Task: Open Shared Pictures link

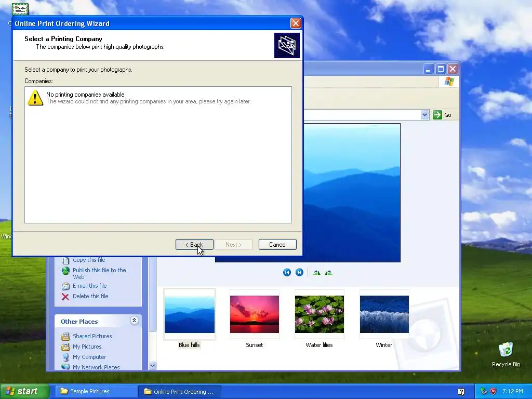Action: (92, 336)
